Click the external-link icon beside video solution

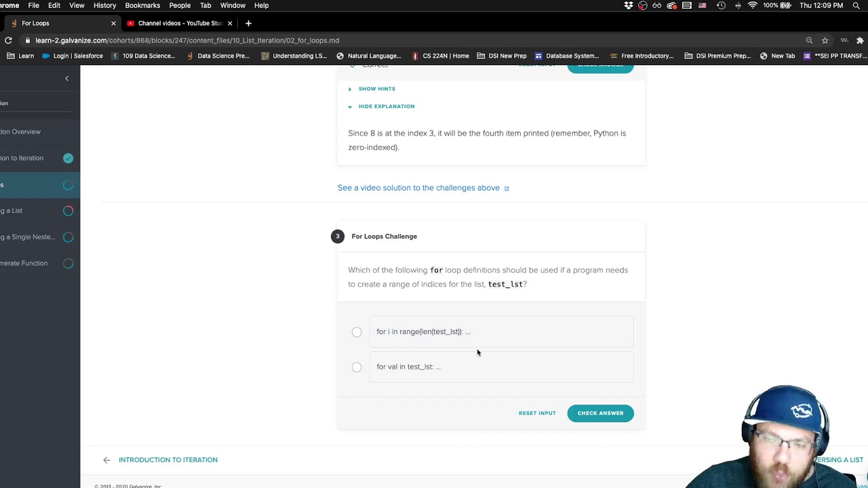click(x=507, y=188)
